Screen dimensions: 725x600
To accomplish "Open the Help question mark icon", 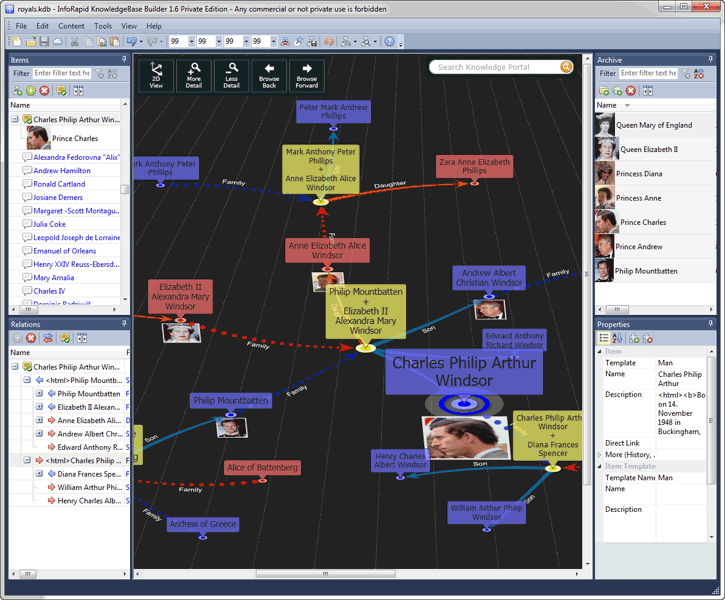I will coord(390,42).
